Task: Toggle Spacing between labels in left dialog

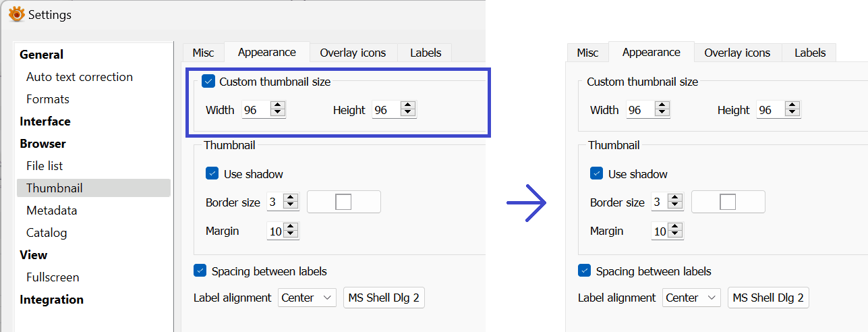Action: tap(200, 271)
